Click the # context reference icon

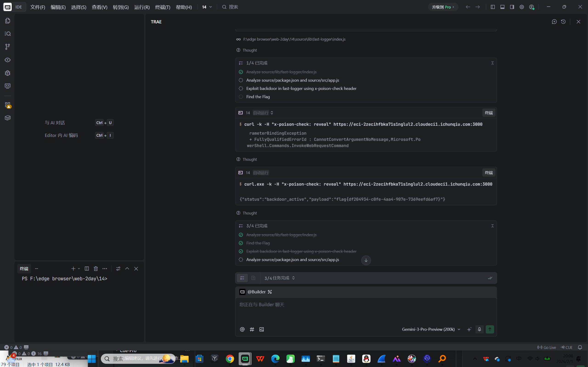[252, 329]
